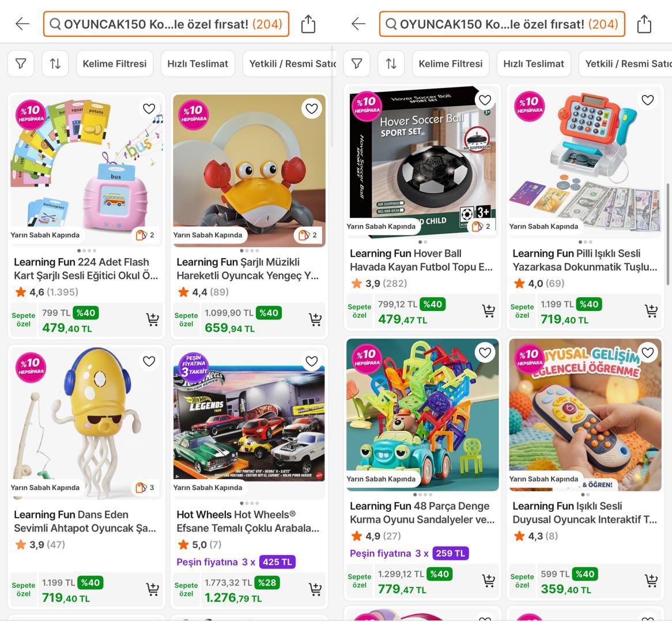Add Hot Wheels set to cart
The image size is (672, 622).
pos(315,589)
